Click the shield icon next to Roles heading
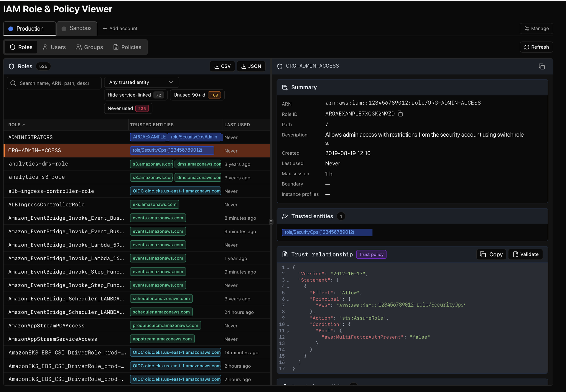This screenshot has height=392, width=566. pyautogui.click(x=11, y=67)
